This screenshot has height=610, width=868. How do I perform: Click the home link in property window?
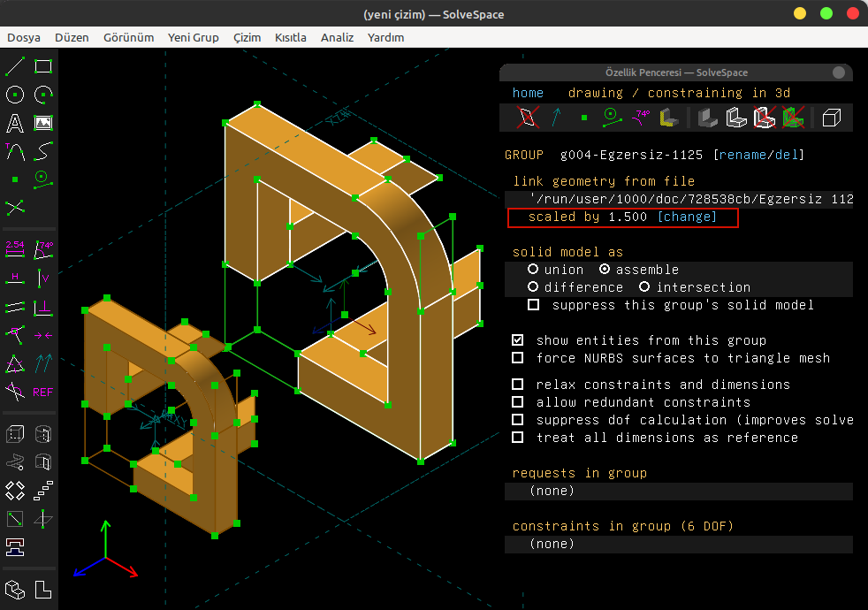pyautogui.click(x=528, y=93)
